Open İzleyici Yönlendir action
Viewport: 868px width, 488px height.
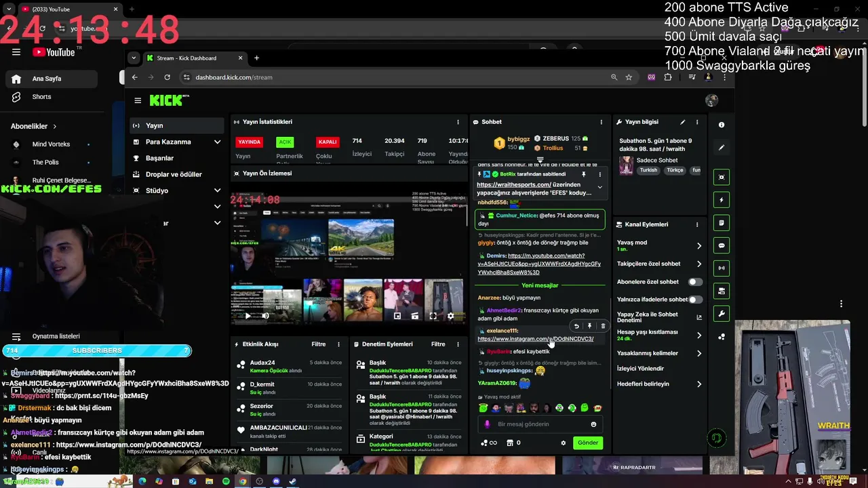click(x=640, y=369)
